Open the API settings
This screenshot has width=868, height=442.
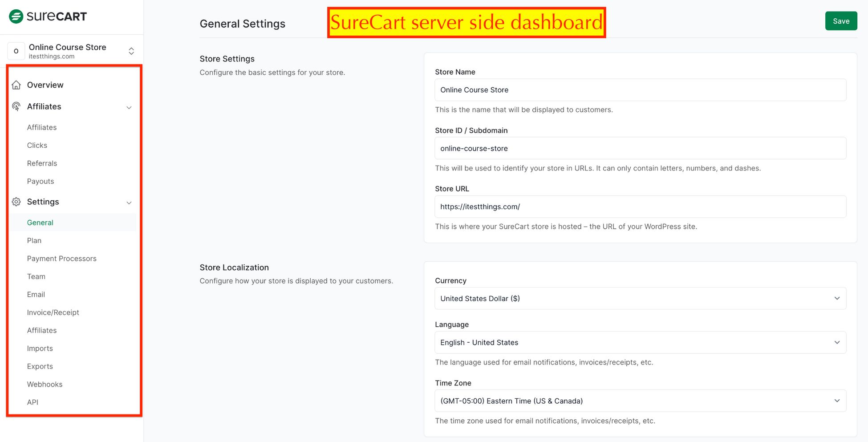32,402
